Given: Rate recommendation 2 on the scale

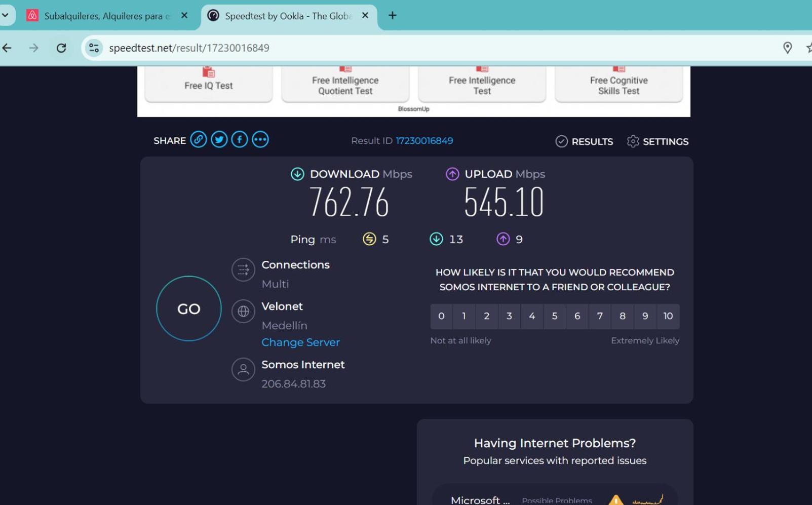Looking at the screenshot, I should (487, 316).
